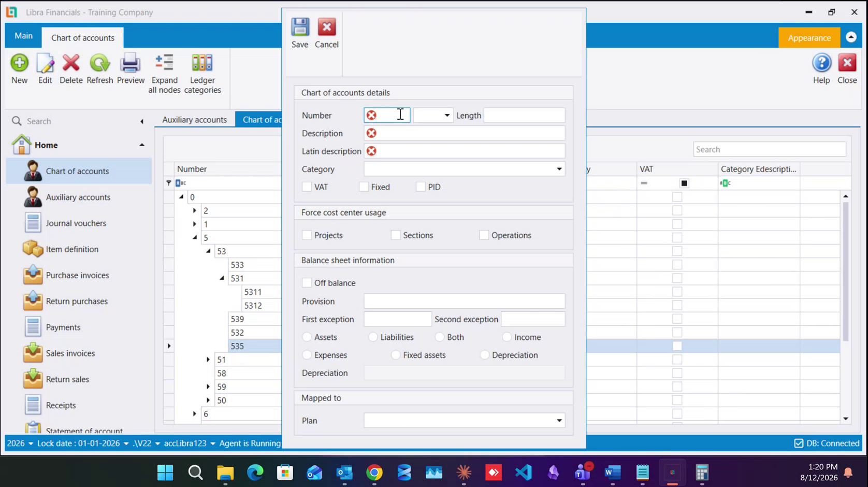The height and width of the screenshot is (487, 868).
Task: Open File Explorer from the taskbar
Action: [225, 472]
